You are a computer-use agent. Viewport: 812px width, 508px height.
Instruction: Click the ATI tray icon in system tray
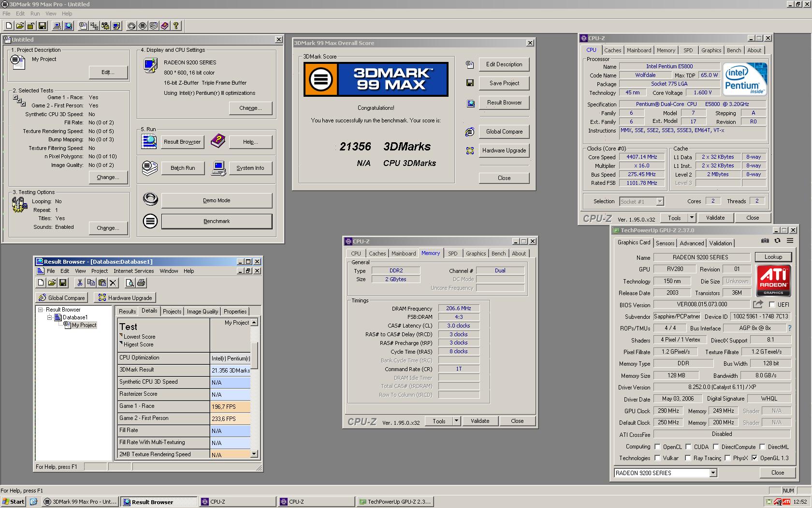(x=786, y=502)
